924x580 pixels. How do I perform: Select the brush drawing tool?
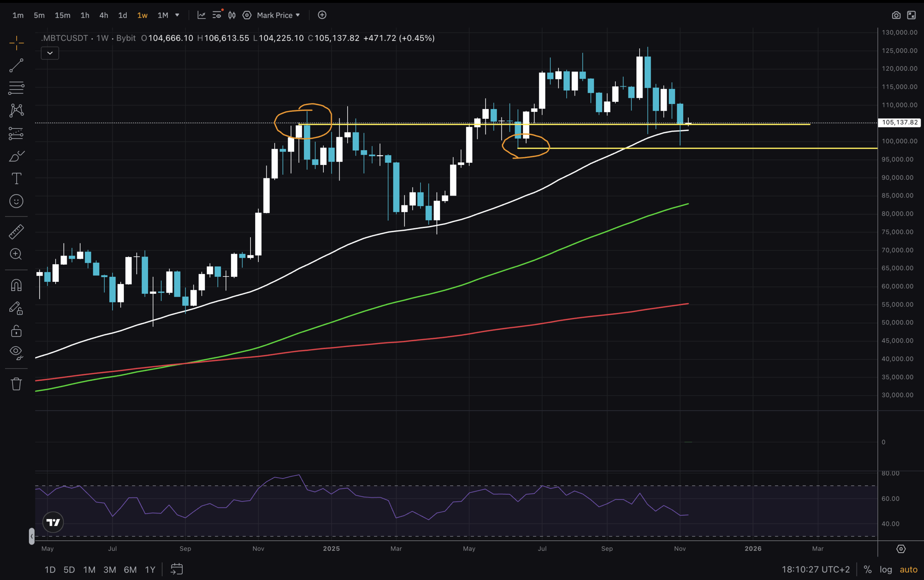pos(16,156)
